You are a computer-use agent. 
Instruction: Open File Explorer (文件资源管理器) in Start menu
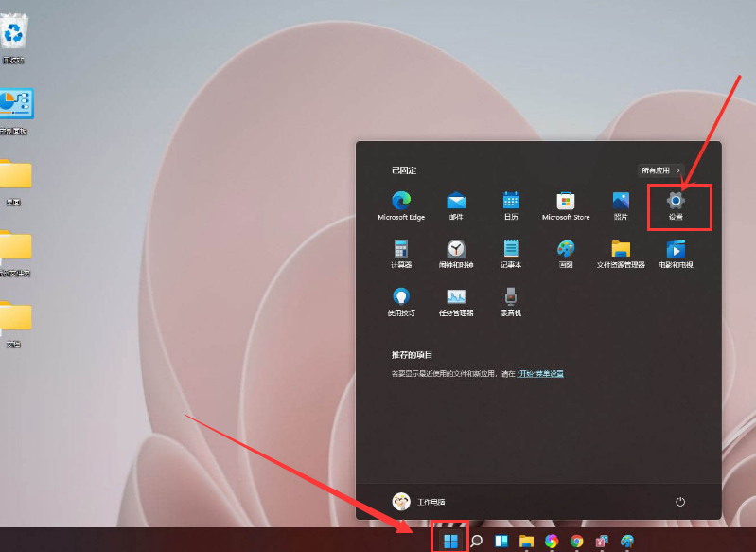[621, 254]
